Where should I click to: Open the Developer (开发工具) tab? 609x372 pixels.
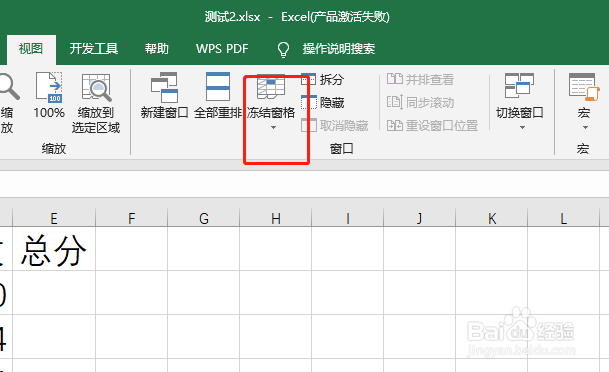click(x=94, y=49)
